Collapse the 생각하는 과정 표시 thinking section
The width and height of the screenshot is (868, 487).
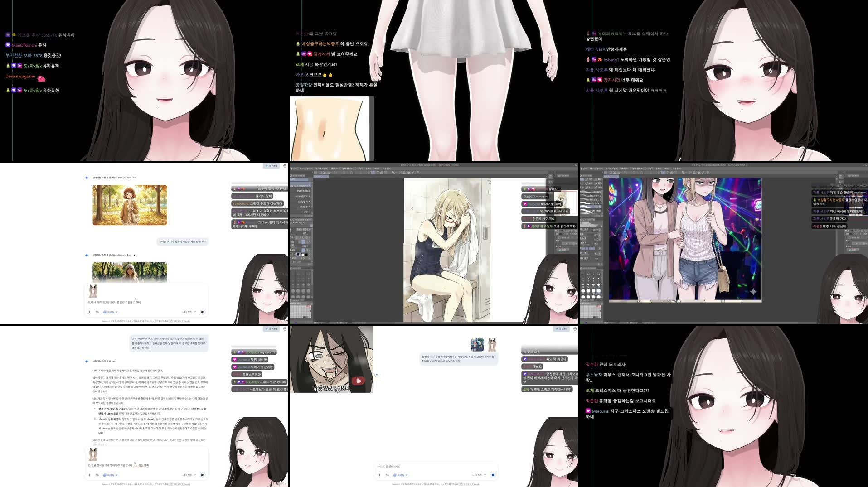[112, 178]
